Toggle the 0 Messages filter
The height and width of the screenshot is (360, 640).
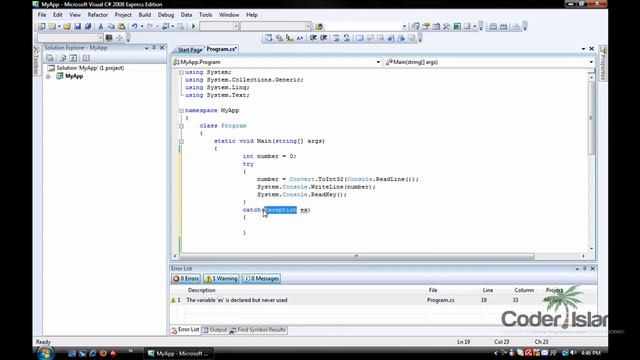[x=261, y=278]
